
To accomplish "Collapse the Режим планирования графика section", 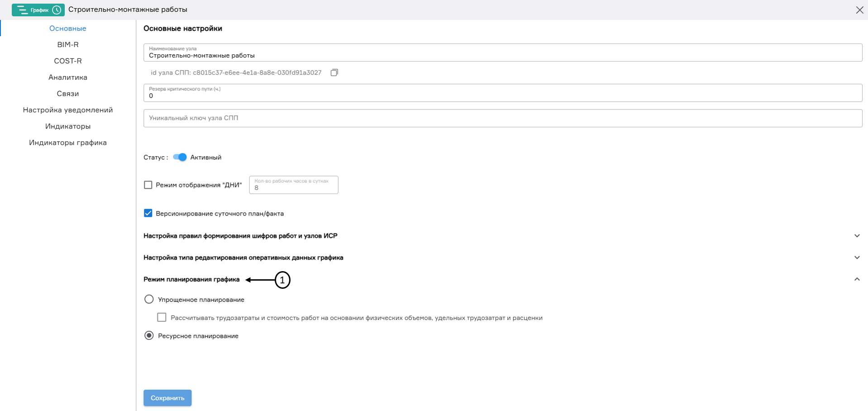I will click(x=857, y=279).
